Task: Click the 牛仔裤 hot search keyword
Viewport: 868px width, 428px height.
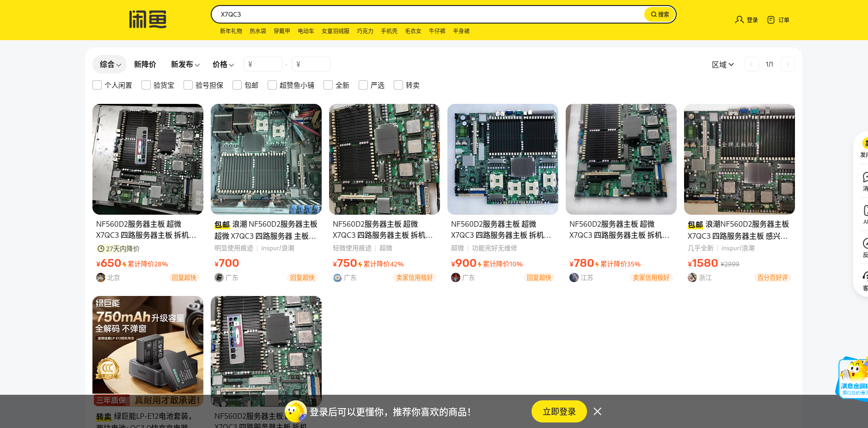Action: point(437,31)
